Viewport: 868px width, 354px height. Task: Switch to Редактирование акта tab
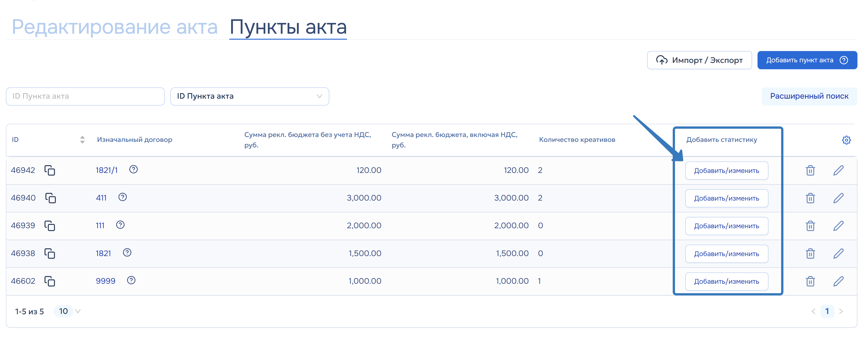click(114, 27)
